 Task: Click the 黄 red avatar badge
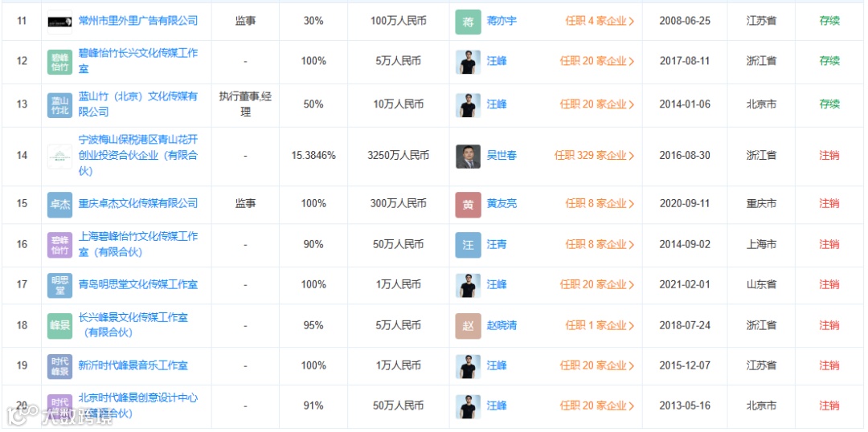(x=469, y=205)
